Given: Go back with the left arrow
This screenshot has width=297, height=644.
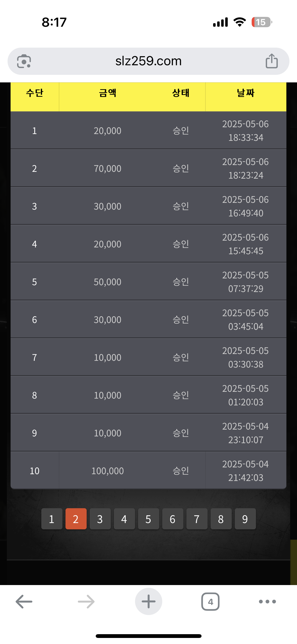Looking at the screenshot, I should (x=24, y=601).
